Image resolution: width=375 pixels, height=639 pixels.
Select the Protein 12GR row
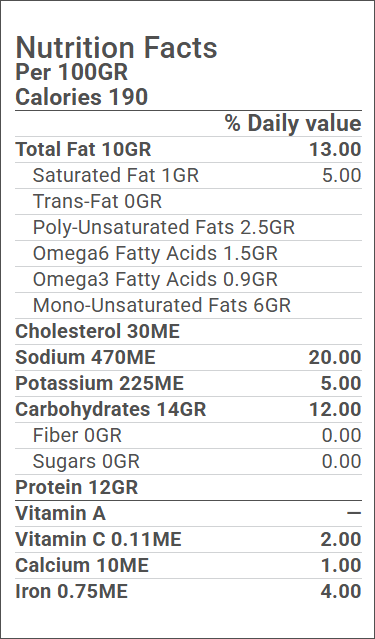(188, 488)
